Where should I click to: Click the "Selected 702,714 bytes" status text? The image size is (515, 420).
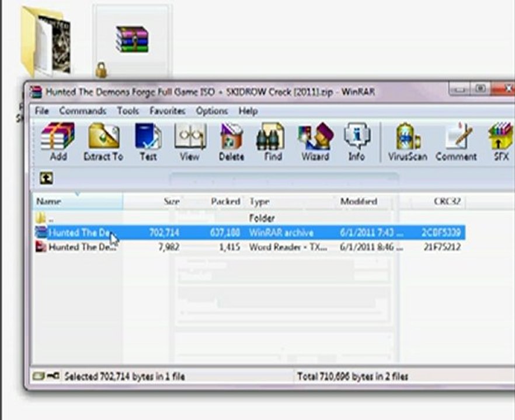(124, 376)
